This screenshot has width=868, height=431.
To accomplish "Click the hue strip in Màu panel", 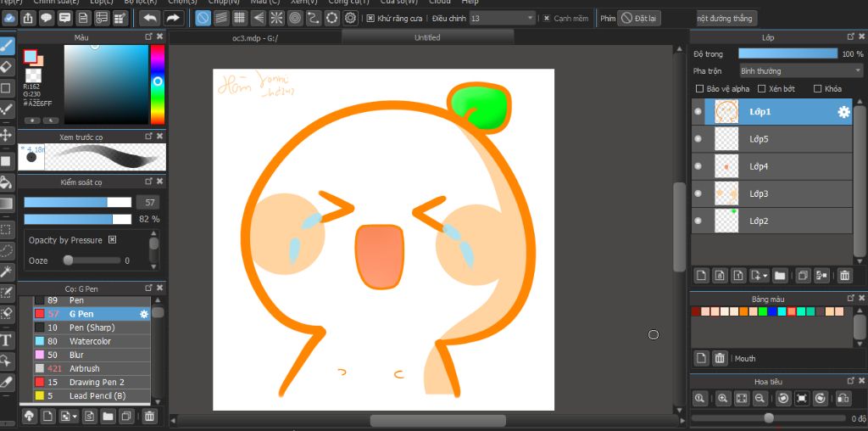I will 157,84.
